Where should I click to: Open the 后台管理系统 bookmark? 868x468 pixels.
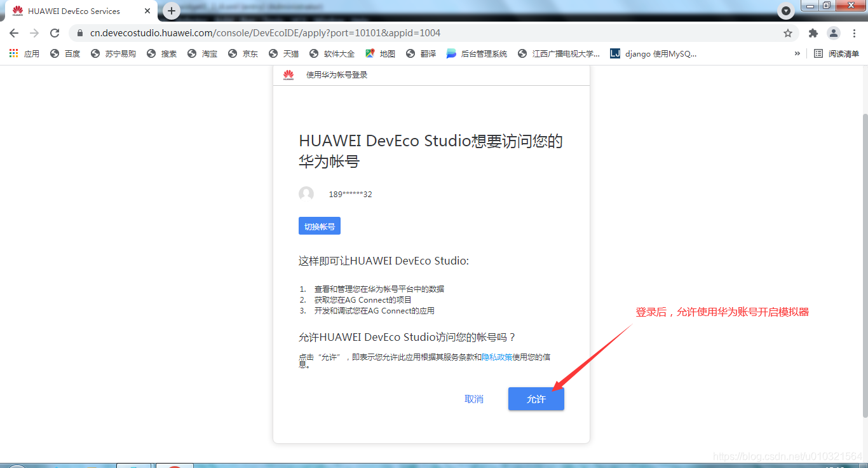point(477,53)
